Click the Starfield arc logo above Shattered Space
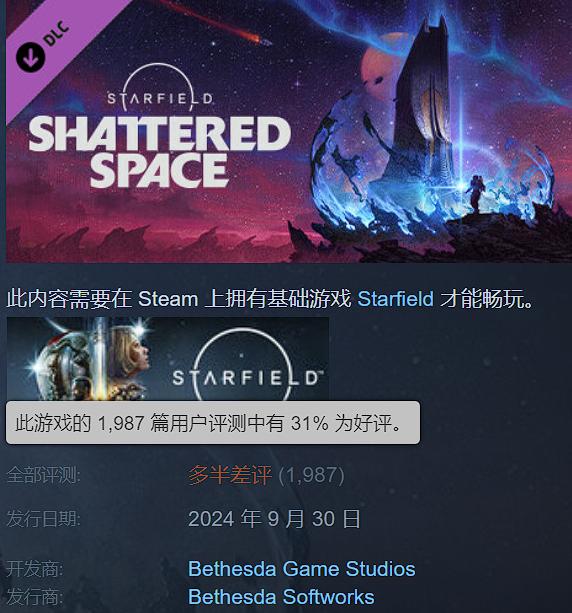Viewport: 572px width, 613px height. point(160,88)
